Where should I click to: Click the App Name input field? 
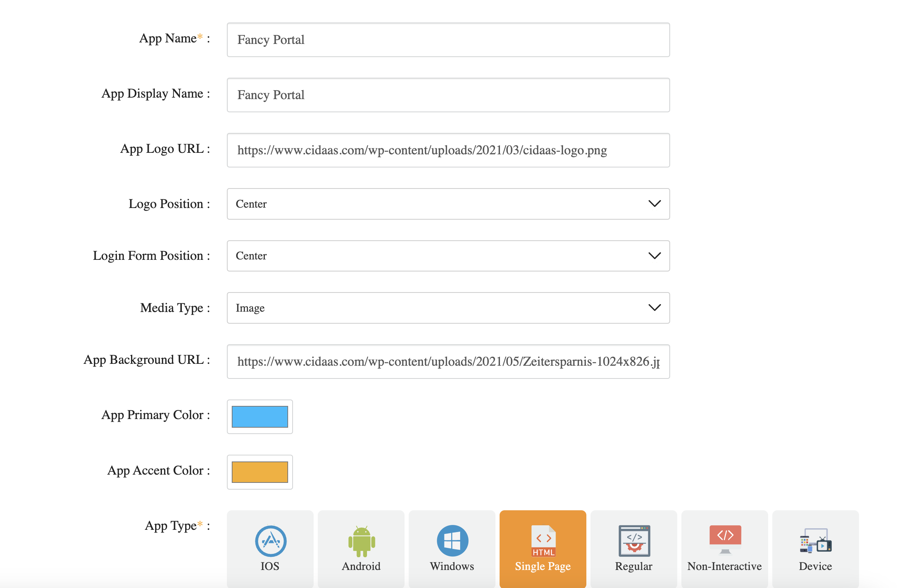click(x=448, y=39)
